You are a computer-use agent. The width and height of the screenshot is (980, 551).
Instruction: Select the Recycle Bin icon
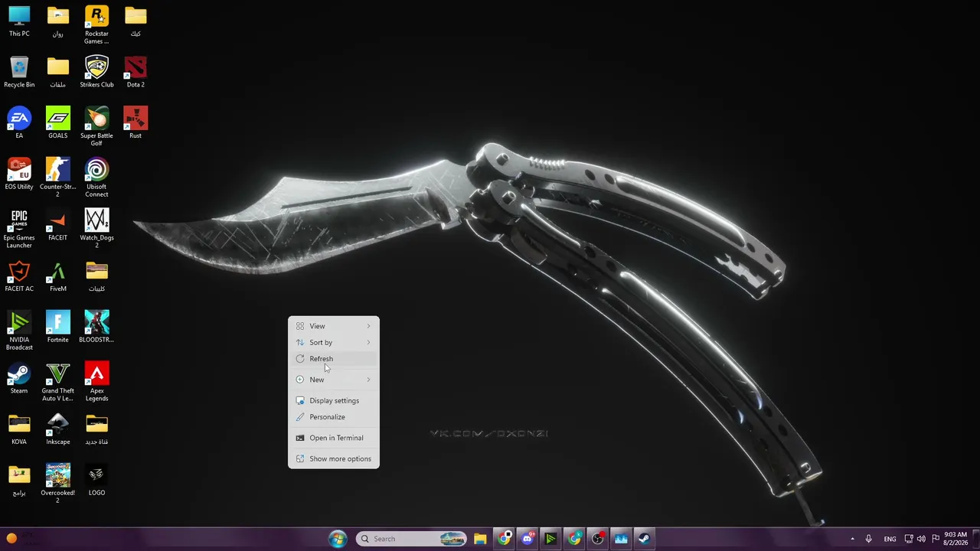coord(19,73)
